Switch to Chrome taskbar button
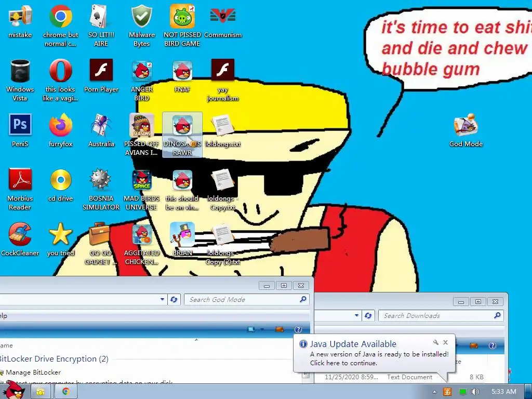 tap(66, 392)
